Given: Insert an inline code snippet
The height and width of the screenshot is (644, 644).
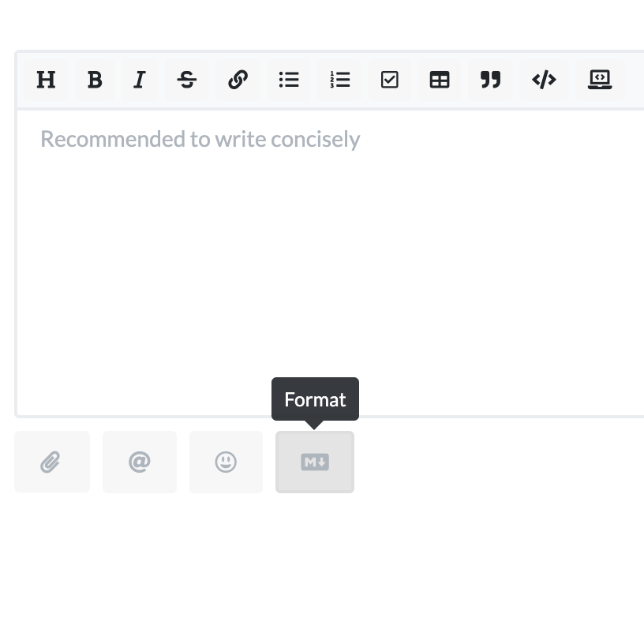Looking at the screenshot, I should (544, 80).
